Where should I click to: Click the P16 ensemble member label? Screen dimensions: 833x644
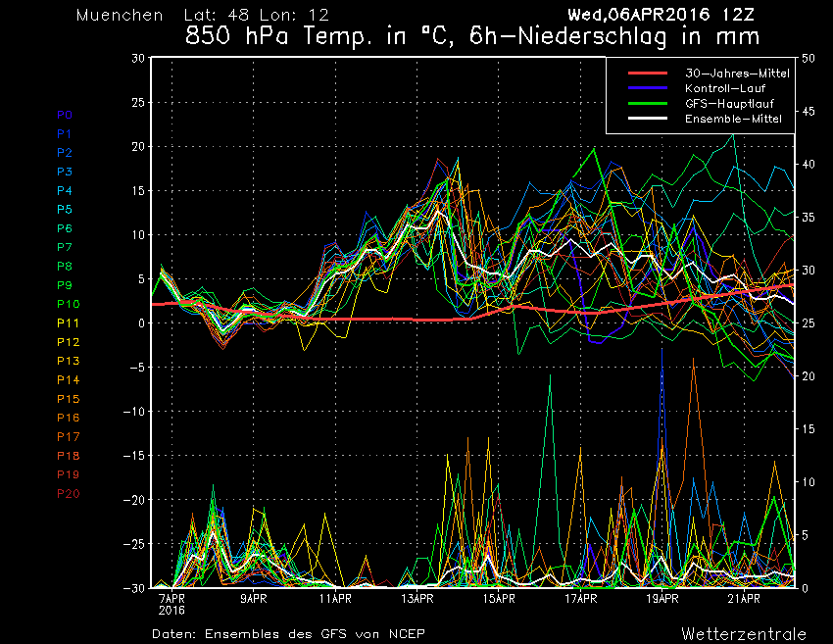pos(68,418)
